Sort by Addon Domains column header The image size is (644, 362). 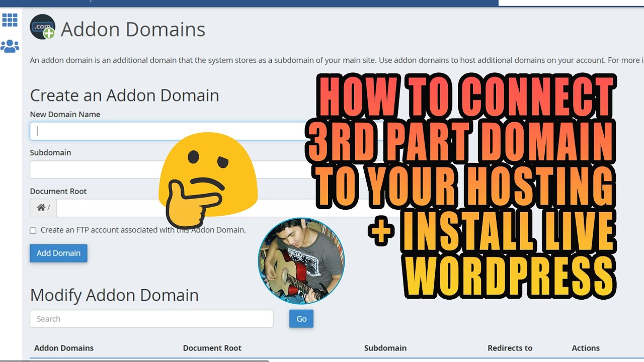[64, 348]
